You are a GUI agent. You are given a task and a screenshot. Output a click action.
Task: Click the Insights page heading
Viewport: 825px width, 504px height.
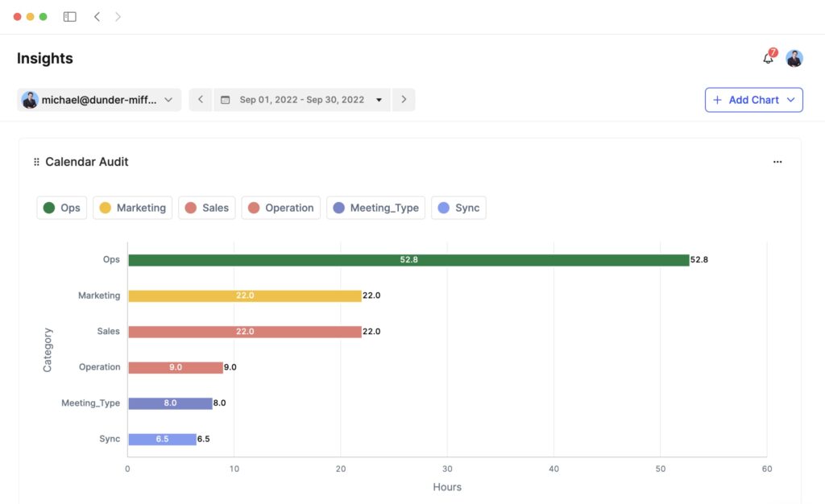click(44, 58)
